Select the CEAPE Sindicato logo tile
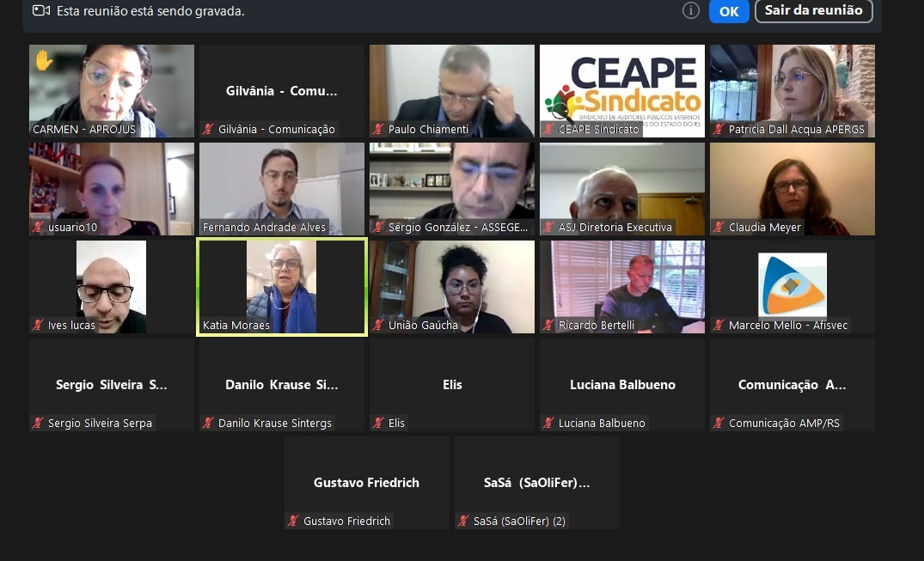Screen dimensions: 924x561 [x=622, y=91]
